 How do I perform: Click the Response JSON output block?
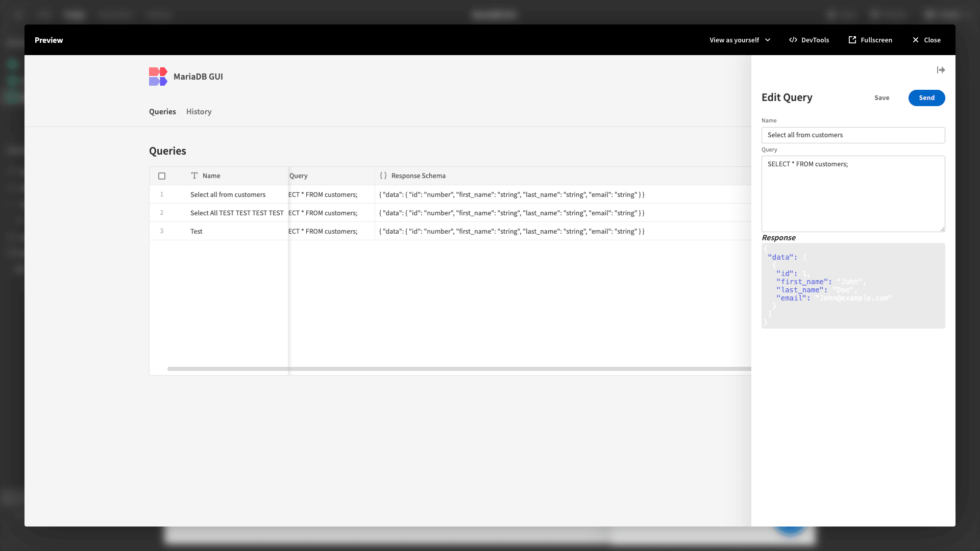coord(853,286)
